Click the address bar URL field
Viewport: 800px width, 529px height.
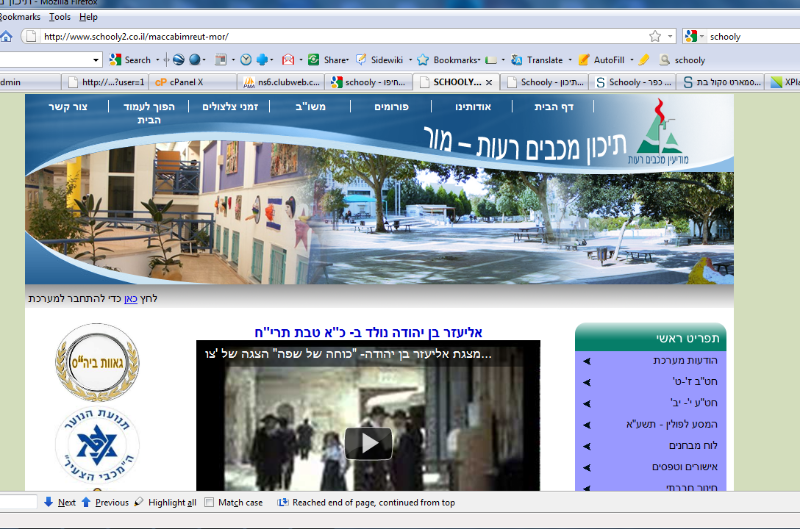(342, 37)
